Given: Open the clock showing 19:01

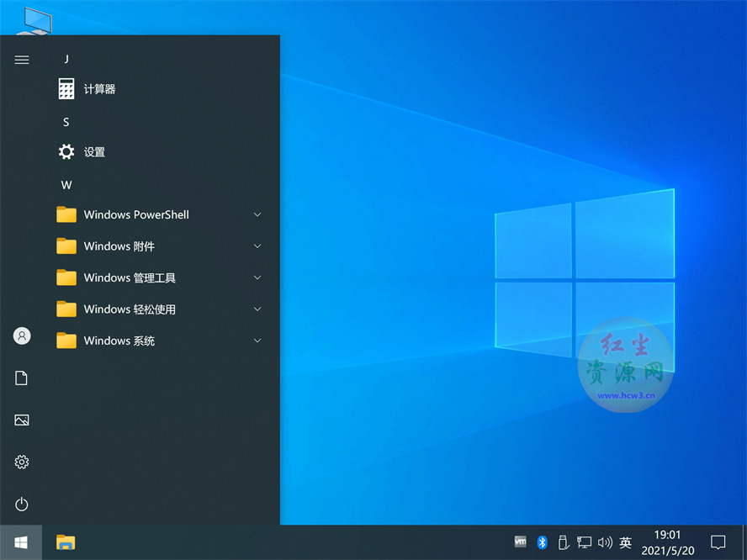Looking at the screenshot, I should [x=668, y=542].
